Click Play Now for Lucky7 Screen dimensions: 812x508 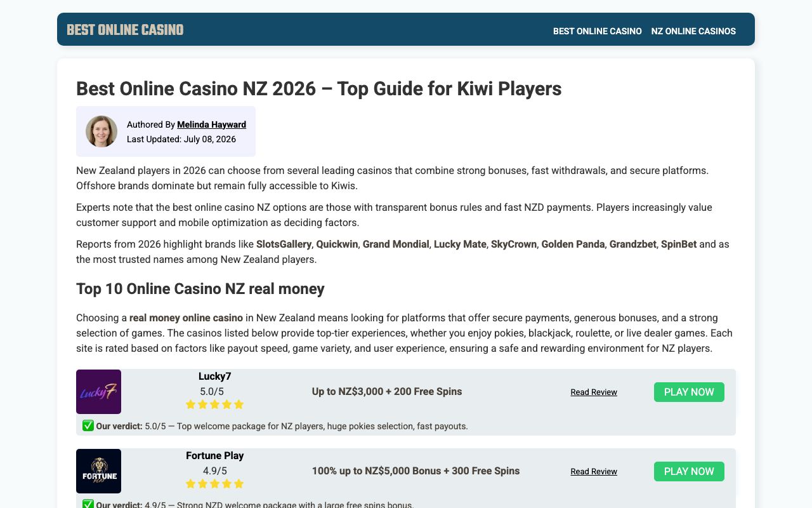point(689,392)
